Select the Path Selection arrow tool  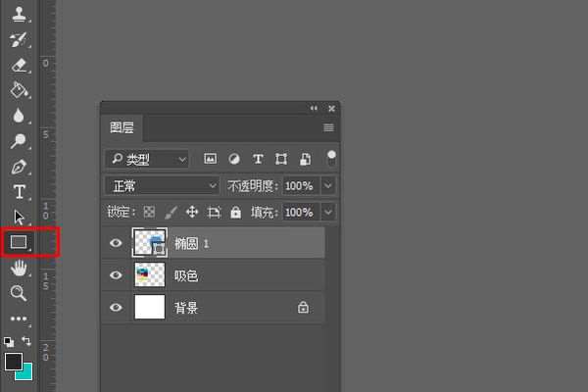(19, 218)
